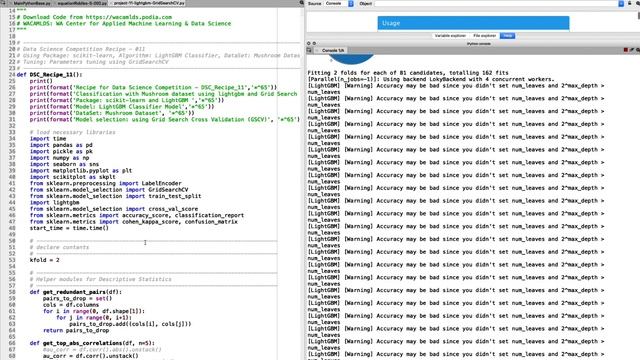The width and height of the screenshot is (640, 360).
Task: Click the '[Parallel(n_jobs=-1)]' console line
Action: tap(431, 80)
